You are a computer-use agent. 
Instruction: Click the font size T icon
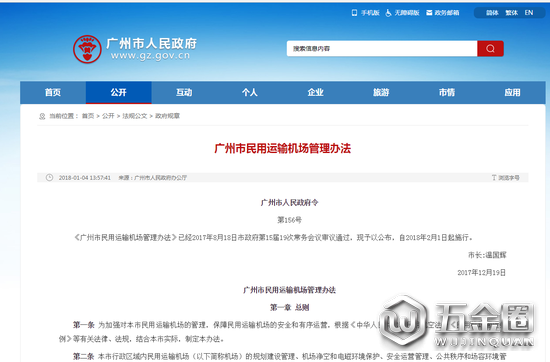(494, 177)
